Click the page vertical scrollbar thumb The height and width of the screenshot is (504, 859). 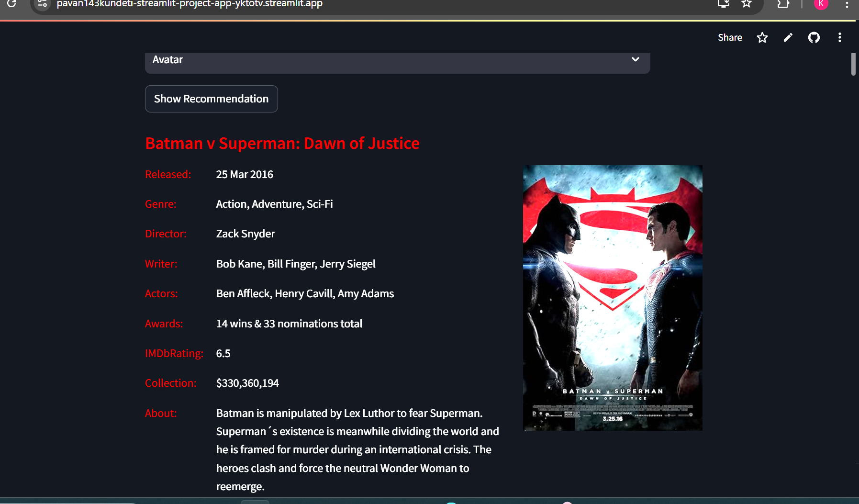(x=853, y=64)
